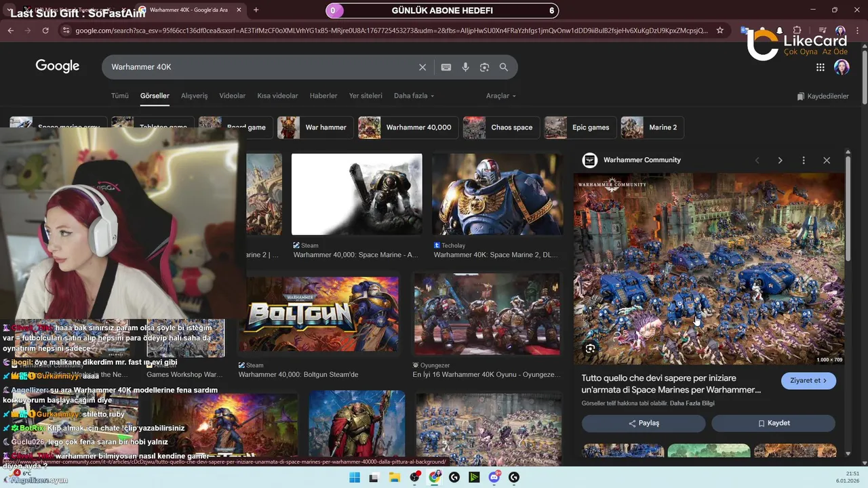Open the Google apps grid
This screenshot has height=488, width=868.
point(820,67)
